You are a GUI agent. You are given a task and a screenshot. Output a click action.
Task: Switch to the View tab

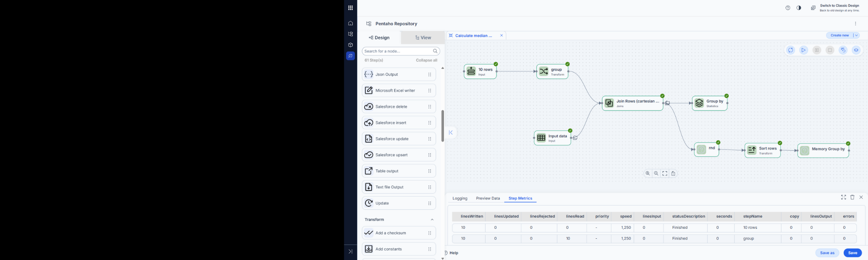pyautogui.click(x=423, y=38)
